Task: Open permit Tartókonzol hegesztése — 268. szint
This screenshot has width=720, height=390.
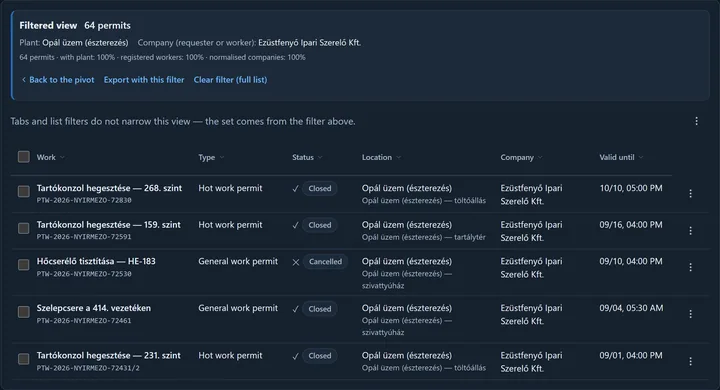Action: click(109, 188)
